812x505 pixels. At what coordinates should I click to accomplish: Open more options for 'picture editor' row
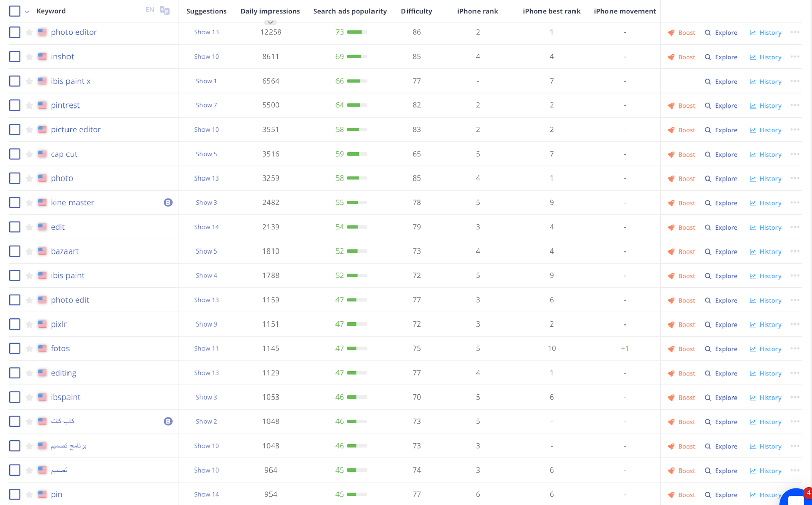(x=795, y=130)
